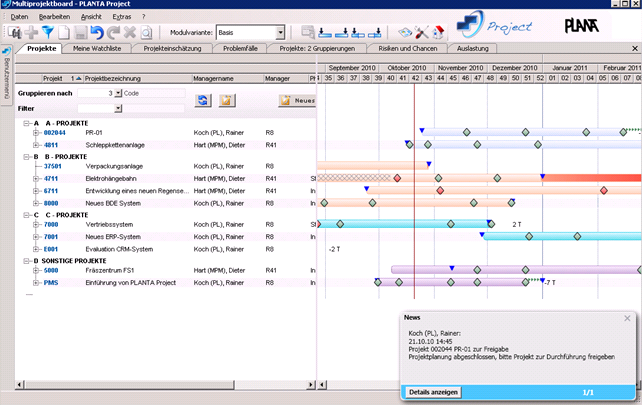Collapse the C - PROJEKTE group

(x=26, y=215)
